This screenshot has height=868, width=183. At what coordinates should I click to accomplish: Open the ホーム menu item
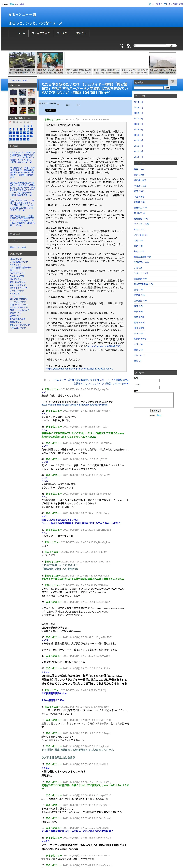[21, 33]
